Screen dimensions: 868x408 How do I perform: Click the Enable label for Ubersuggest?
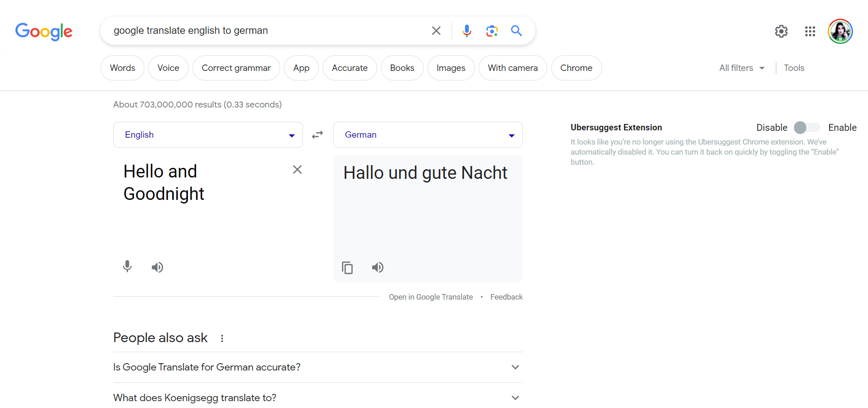pyautogui.click(x=842, y=128)
